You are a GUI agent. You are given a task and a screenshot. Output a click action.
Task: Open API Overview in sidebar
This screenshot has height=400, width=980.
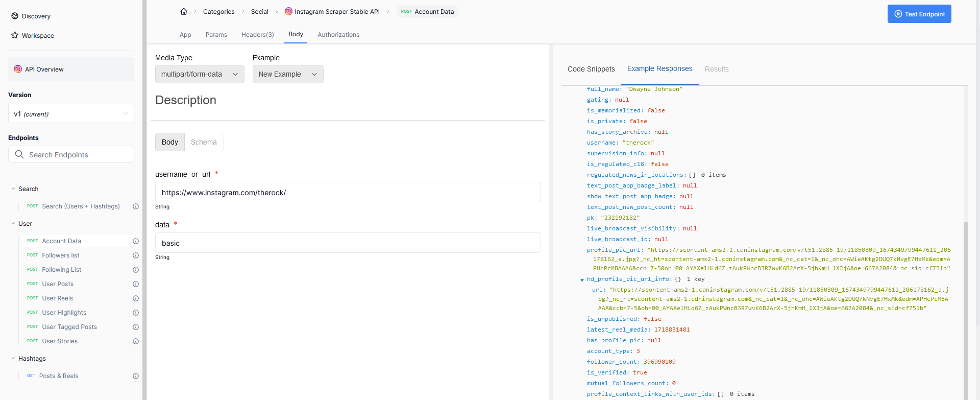coord(71,69)
